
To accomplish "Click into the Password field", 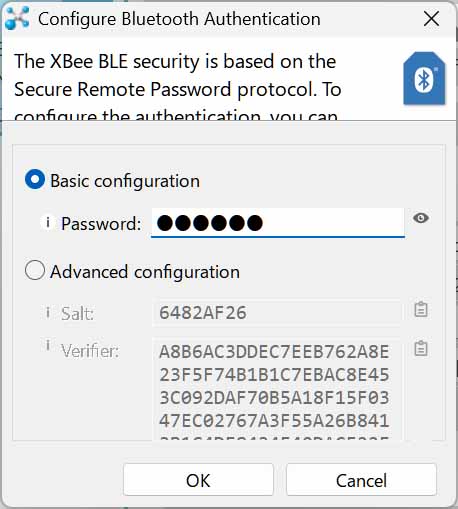I will (x=278, y=223).
